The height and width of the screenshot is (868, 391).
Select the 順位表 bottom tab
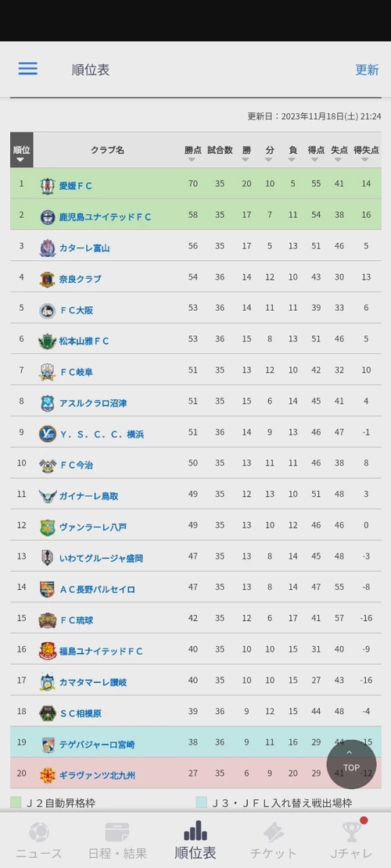[x=195, y=841]
